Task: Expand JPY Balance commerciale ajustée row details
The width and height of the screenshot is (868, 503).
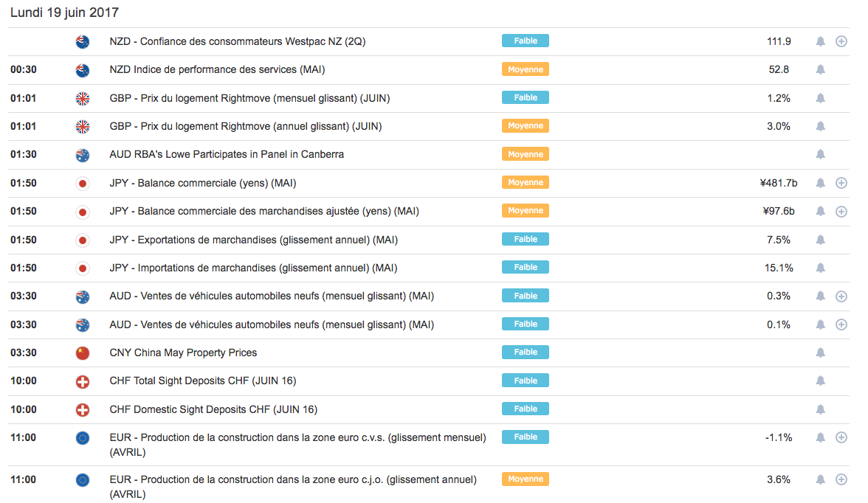Action: click(841, 212)
